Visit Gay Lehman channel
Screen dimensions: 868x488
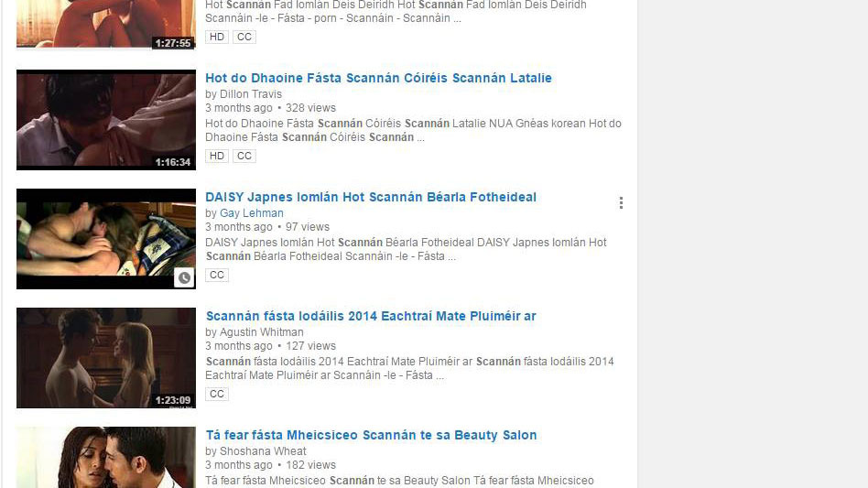click(251, 213)
